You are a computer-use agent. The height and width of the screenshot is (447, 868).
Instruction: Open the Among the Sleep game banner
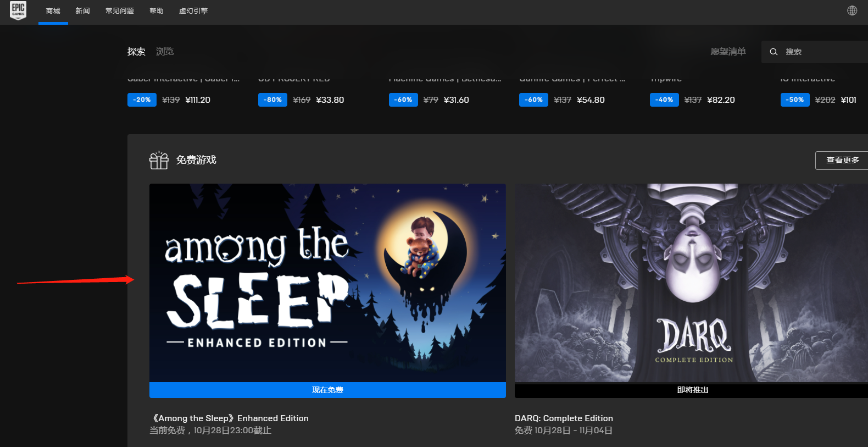(x=327, y=283)
